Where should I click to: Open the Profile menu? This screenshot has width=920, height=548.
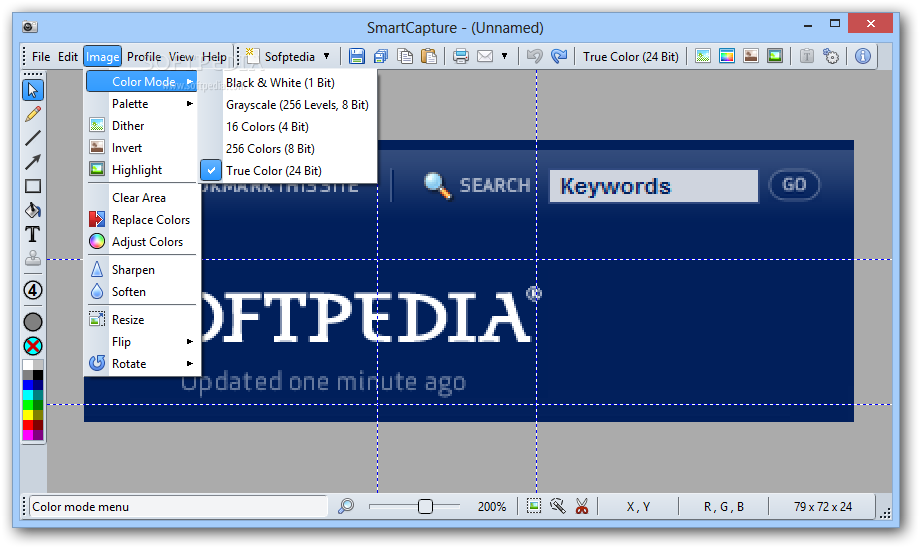(144, 57)
